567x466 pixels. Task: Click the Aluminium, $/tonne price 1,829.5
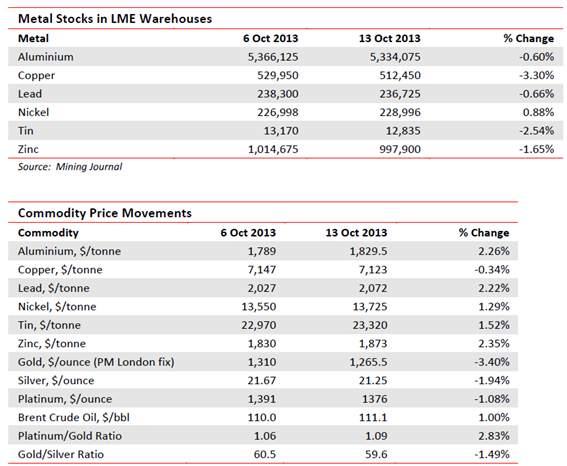point(368,251)
